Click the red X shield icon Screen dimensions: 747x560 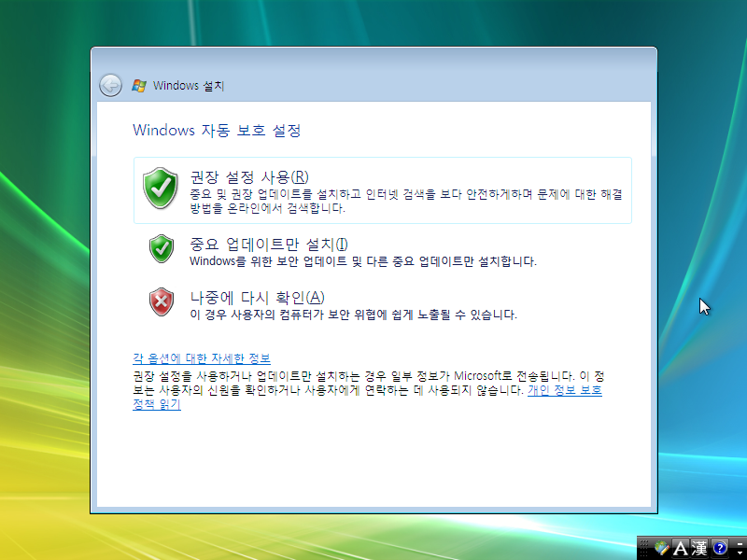162,301
